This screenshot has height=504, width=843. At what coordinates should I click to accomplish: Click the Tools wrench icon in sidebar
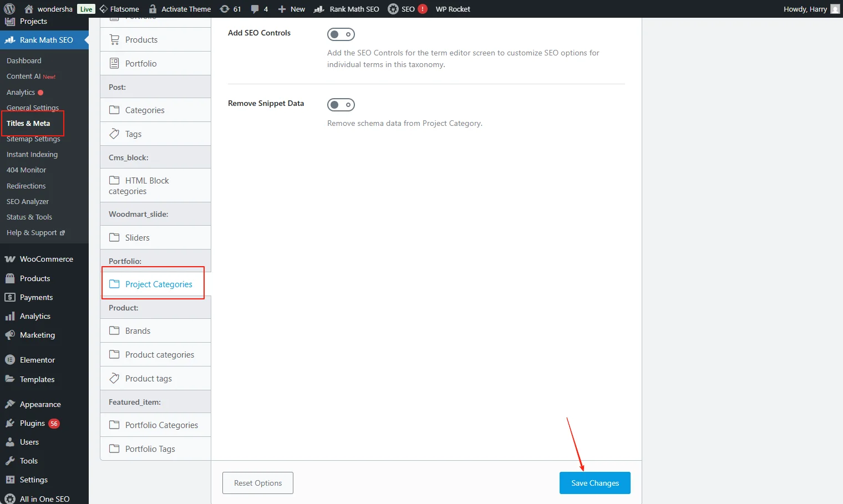click(10, 461)
